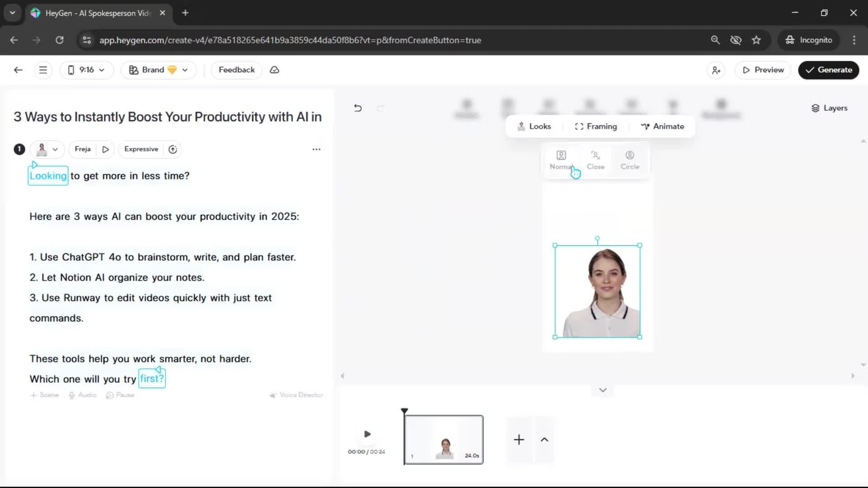Viewport: 868px width, 488px height.
Task: Click the add collaborator icon
Action: [x=716, y=70]
